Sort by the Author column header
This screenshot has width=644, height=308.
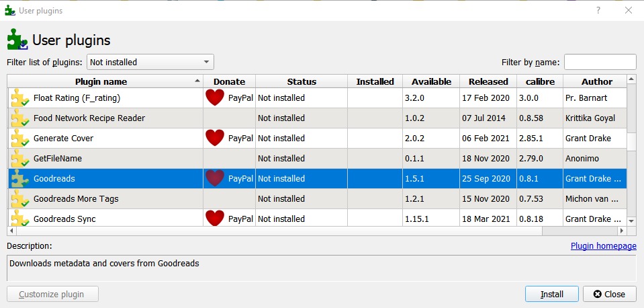pyautogui.click(x=595, y=81)
